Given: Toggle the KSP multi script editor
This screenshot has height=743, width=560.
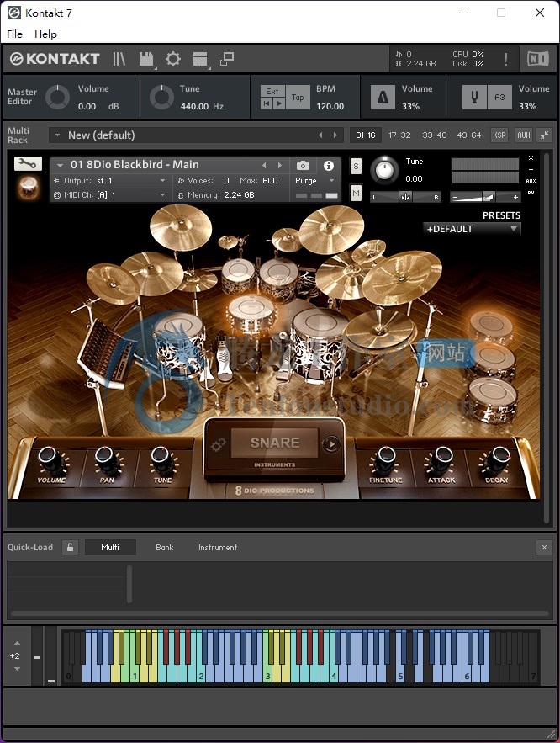Looking at the screenshot, I should [499, 135].
